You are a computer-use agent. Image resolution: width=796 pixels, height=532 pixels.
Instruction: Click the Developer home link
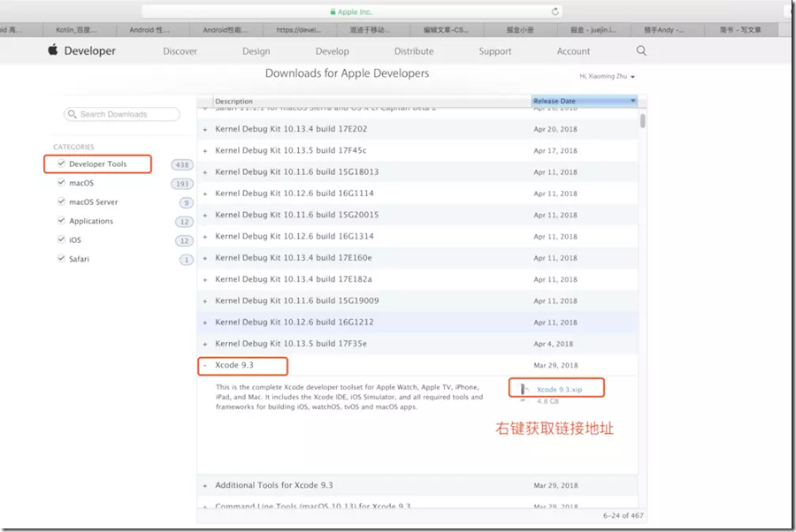point(89,50)
